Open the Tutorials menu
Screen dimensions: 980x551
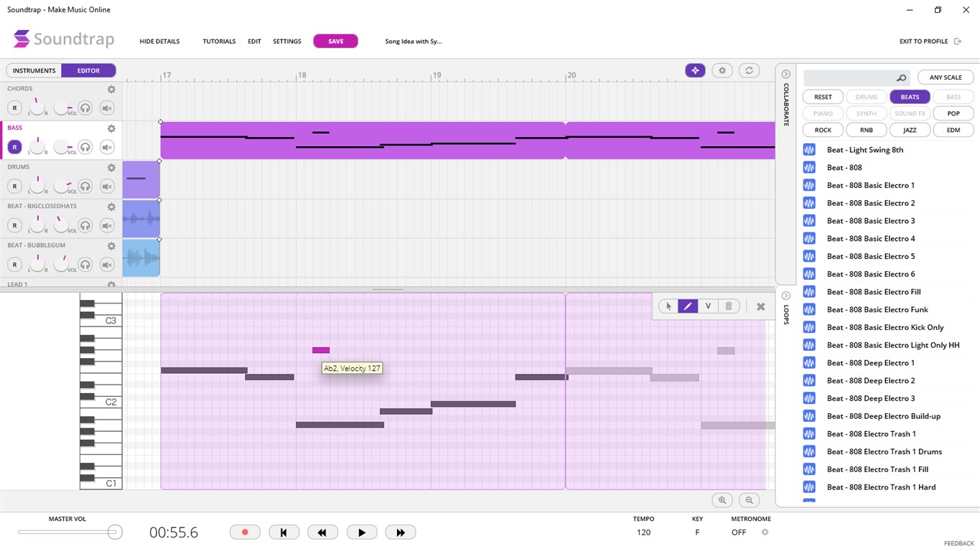tap(219, 42)
